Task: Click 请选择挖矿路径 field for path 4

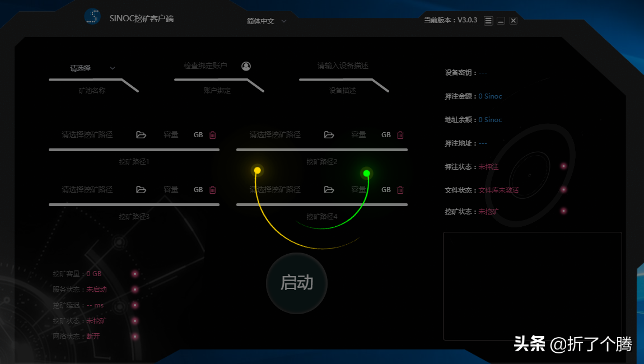Action: click(275, 189)
